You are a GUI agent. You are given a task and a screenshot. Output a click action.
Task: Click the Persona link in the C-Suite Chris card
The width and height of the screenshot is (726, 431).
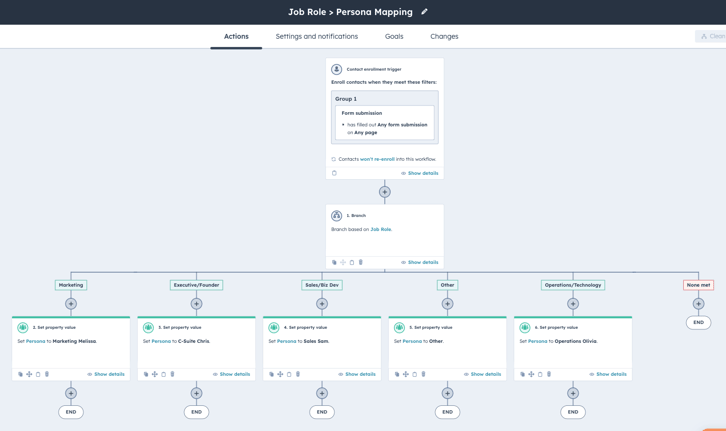click(161, 341)
